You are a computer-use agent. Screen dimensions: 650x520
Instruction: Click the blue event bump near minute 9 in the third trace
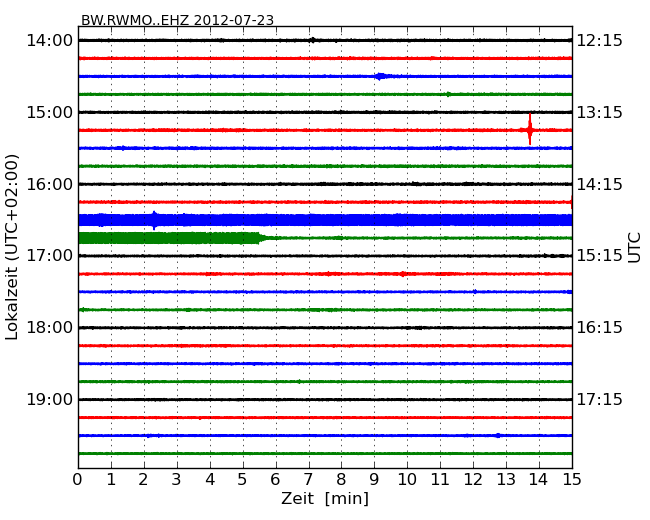381,76
